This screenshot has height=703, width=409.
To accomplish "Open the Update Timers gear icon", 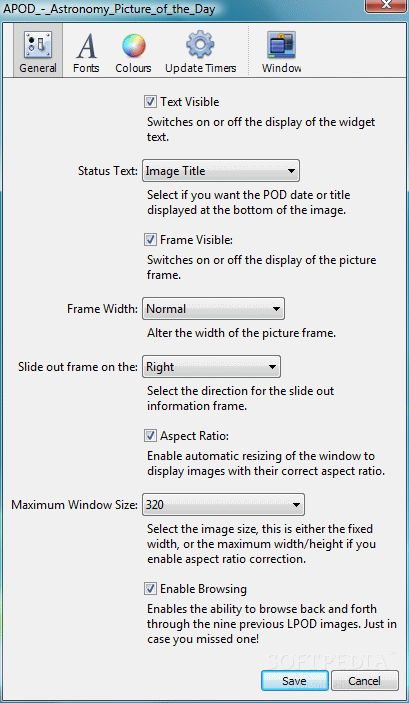I will coord(200,45).
